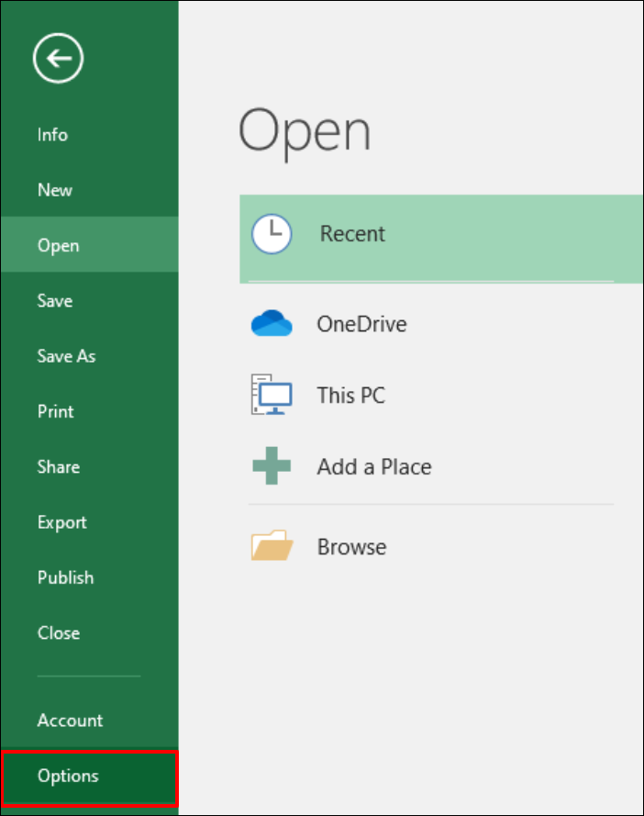The width and height of the screenshot is (644, 816).
Task: Click the clock icon beside Recent
Action: click(x=272, y=234)
